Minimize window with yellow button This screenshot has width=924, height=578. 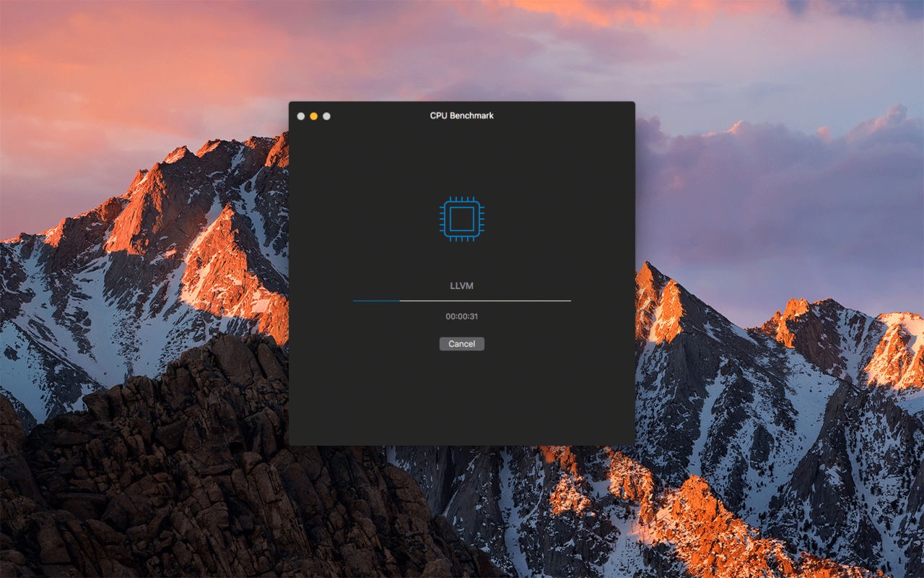click(x=314, y=116)
